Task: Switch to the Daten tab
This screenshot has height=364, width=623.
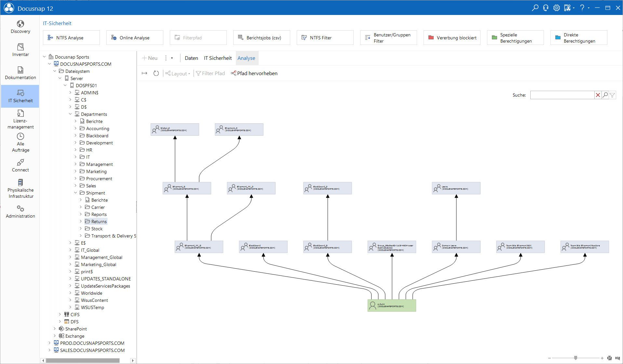Action: click(191, 58)
